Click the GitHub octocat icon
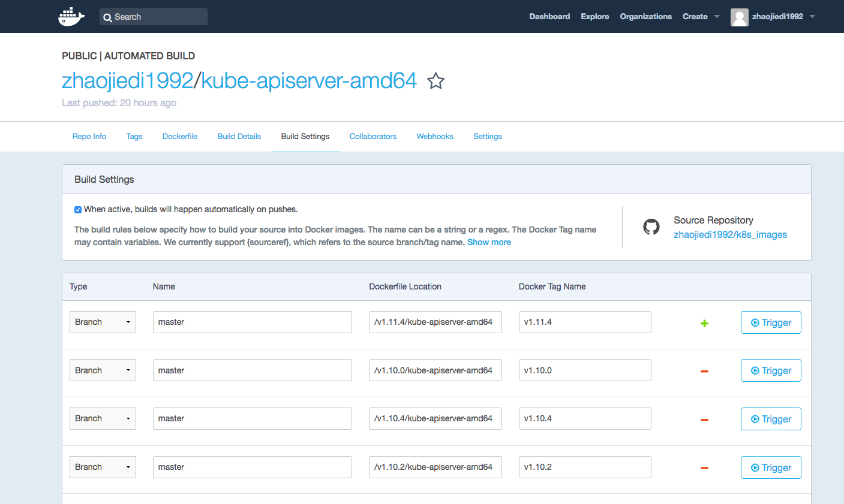 (651, 227)
